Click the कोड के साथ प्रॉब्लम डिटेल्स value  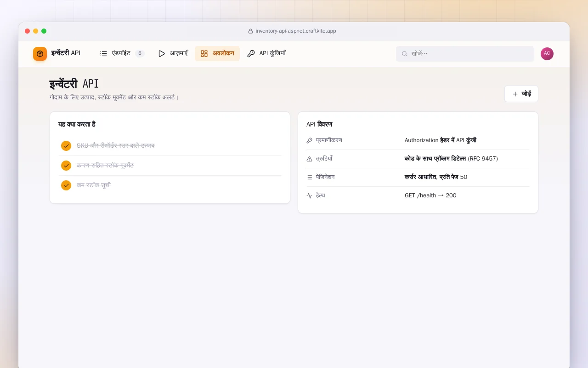coord(451,159)
